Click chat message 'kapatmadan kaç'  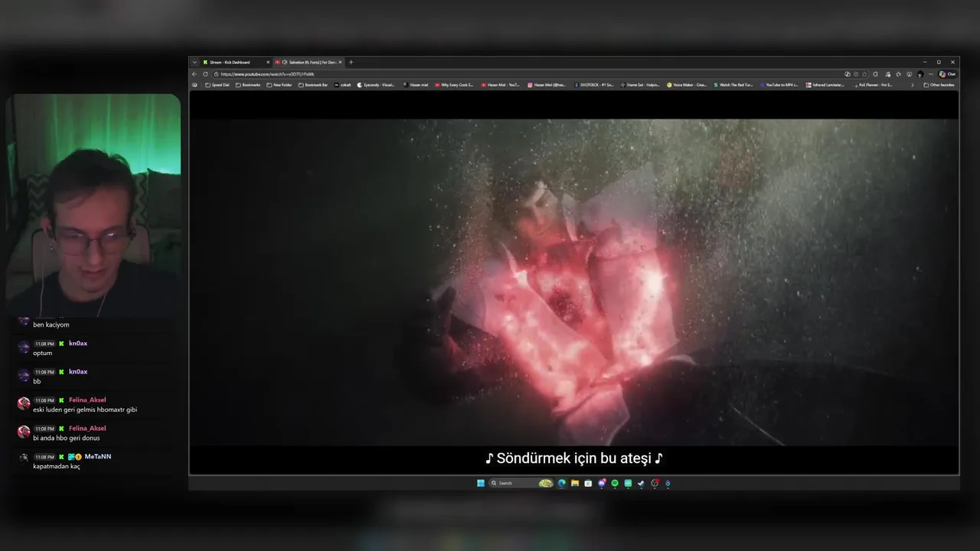(57, 467)
